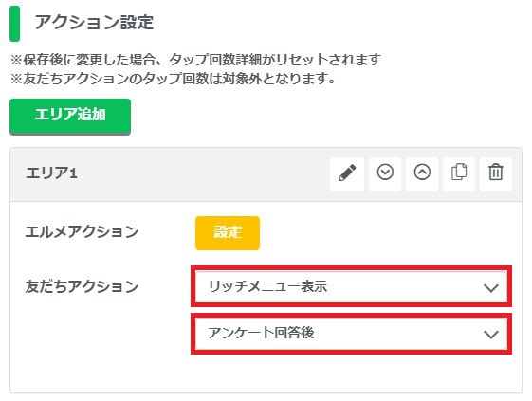The image size is (532, 401).
Task: Click empty space in エリア1 header bar
Action: pos(204,174)
